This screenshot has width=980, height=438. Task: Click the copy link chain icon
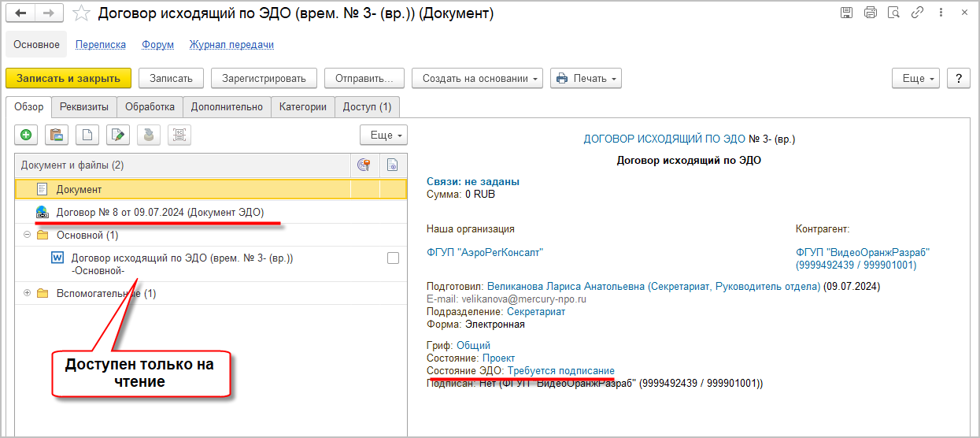(917, 13)
